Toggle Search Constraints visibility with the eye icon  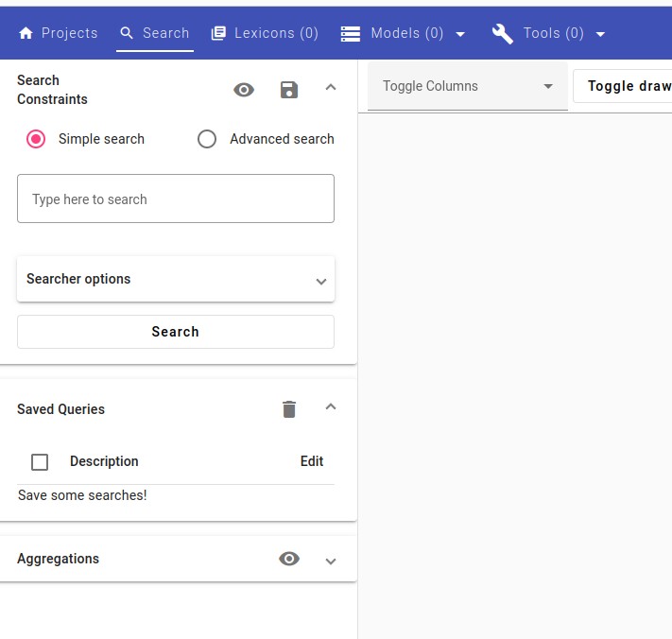point(244,90)
